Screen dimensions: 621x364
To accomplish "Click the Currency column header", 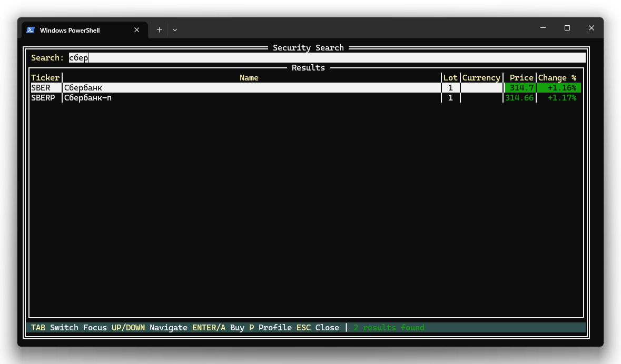I will coord(481,78).
